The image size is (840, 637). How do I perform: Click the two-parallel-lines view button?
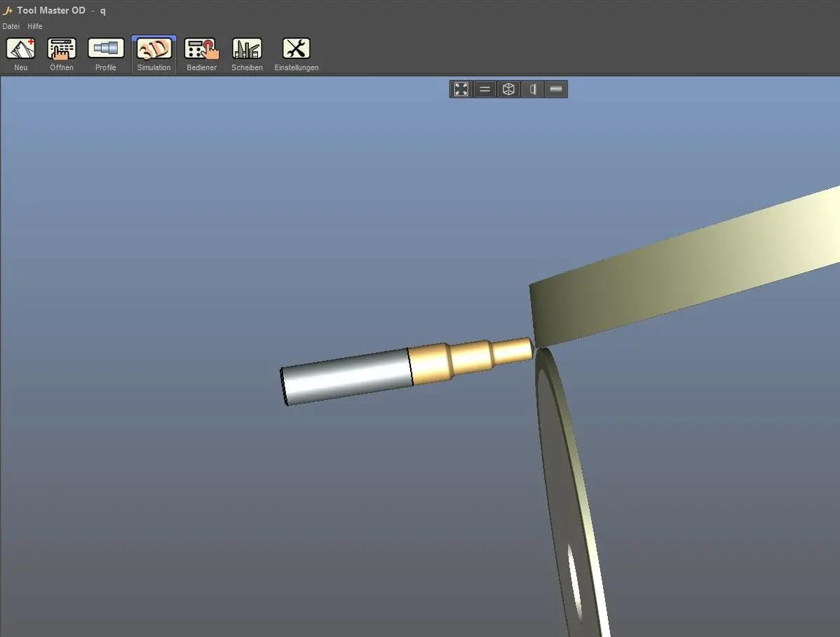coord(485,89)
